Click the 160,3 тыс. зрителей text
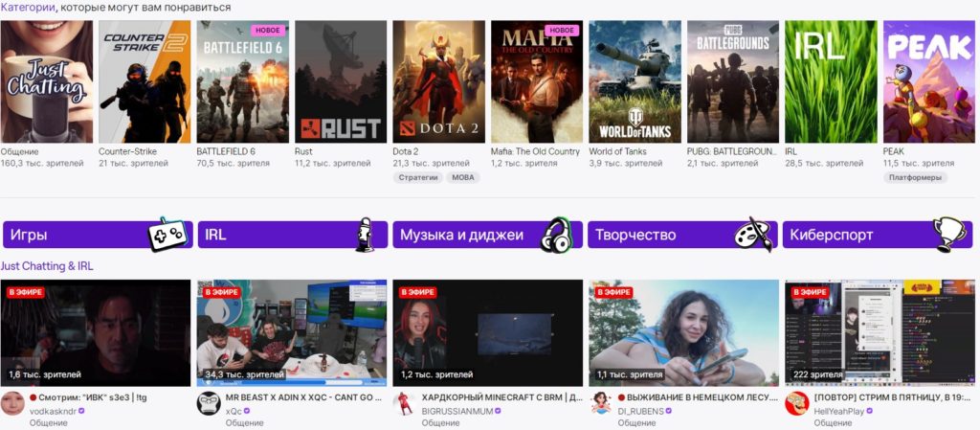Viewport: 980px width, 430px height. tap(42, 163)
